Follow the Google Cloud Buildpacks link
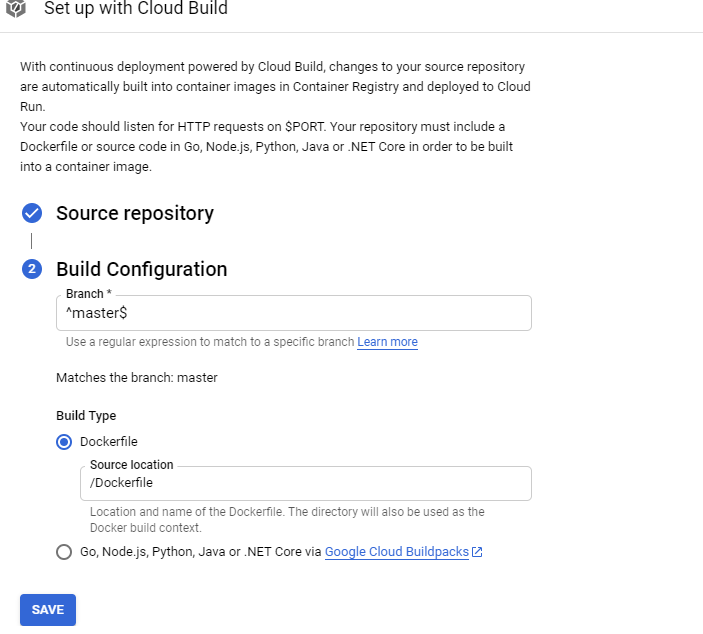 [x=397, y=552]
